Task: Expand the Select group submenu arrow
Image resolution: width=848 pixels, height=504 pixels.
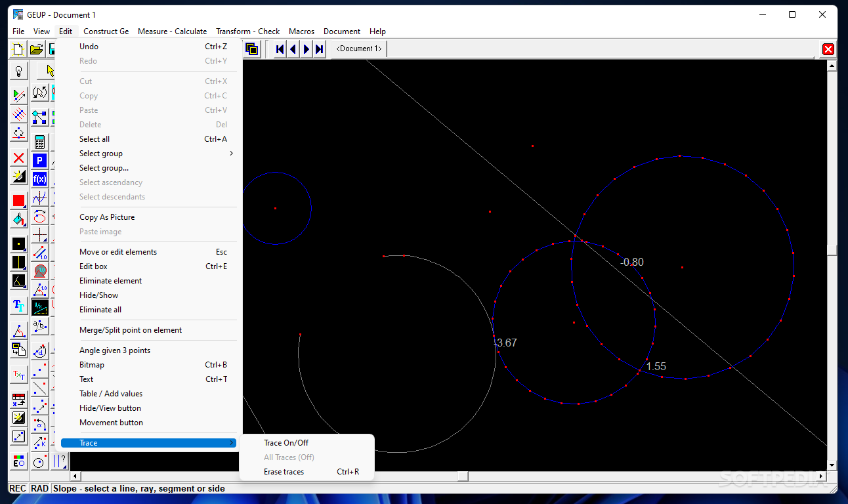Action: (231, 154)
